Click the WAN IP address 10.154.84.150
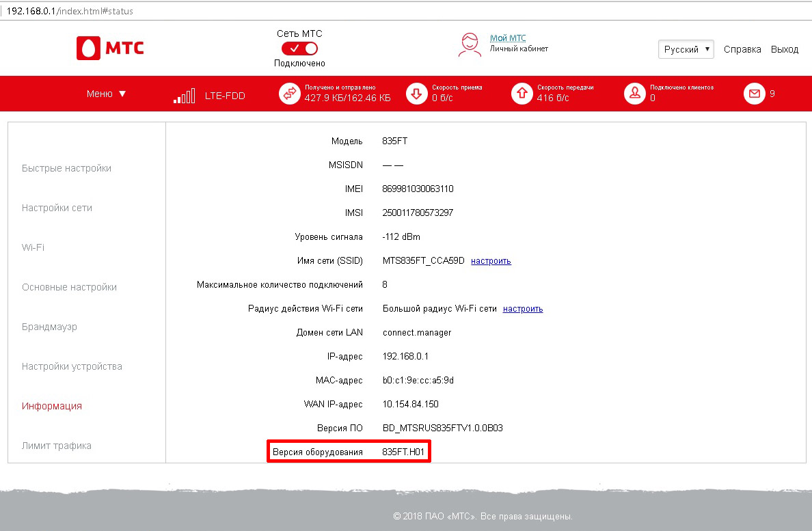Image resolution: width=812 pixels, height=531 pixels. tap(411, 404)
